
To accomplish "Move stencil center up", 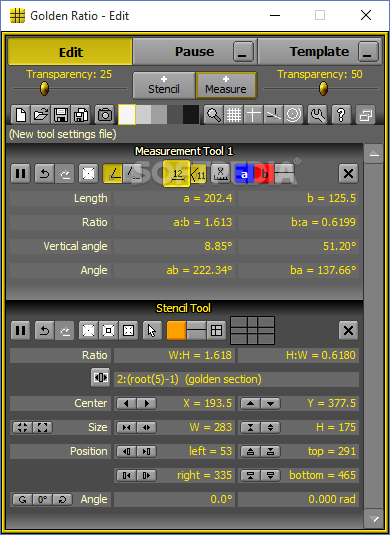I will tap(250, 404).
